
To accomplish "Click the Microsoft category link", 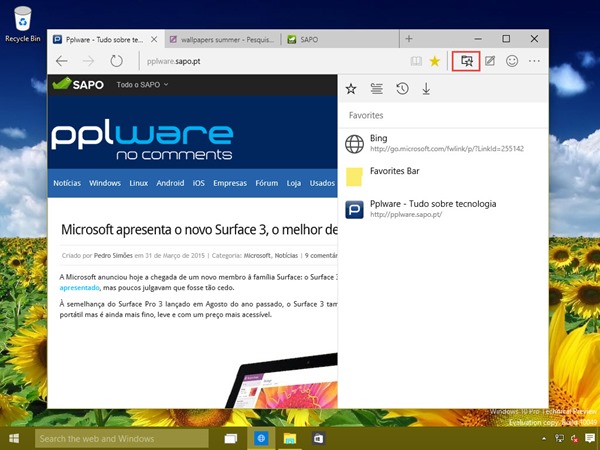I will click(257, 255).
